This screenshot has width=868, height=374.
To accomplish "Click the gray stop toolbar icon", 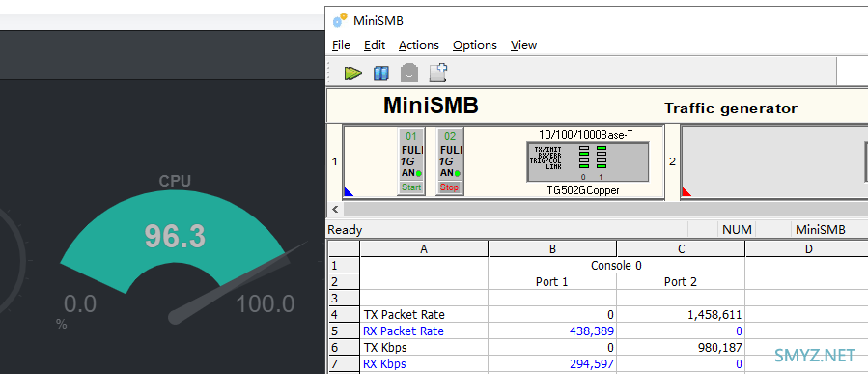I will tap(409, 72).
